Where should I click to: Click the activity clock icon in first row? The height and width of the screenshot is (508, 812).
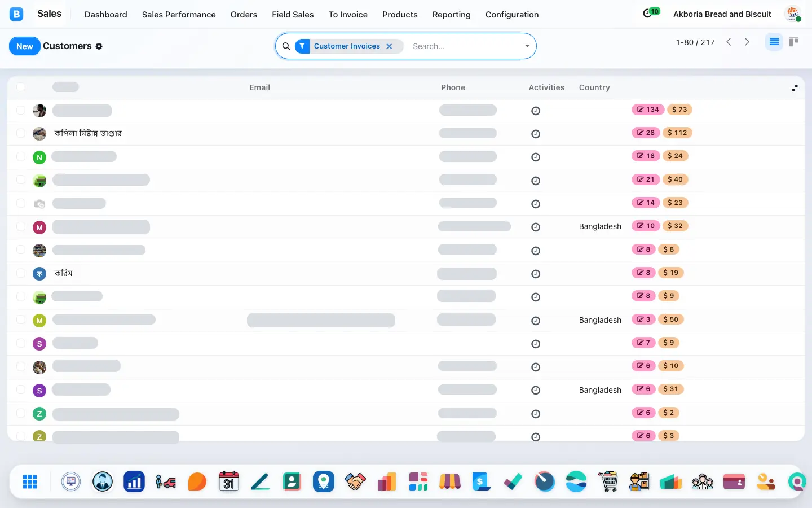[536, 111]
